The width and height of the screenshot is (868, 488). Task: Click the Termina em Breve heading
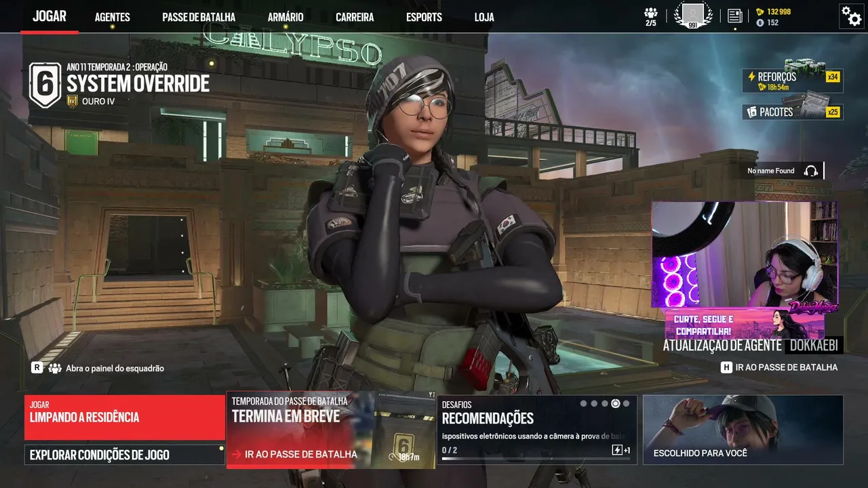pos(285,416)
